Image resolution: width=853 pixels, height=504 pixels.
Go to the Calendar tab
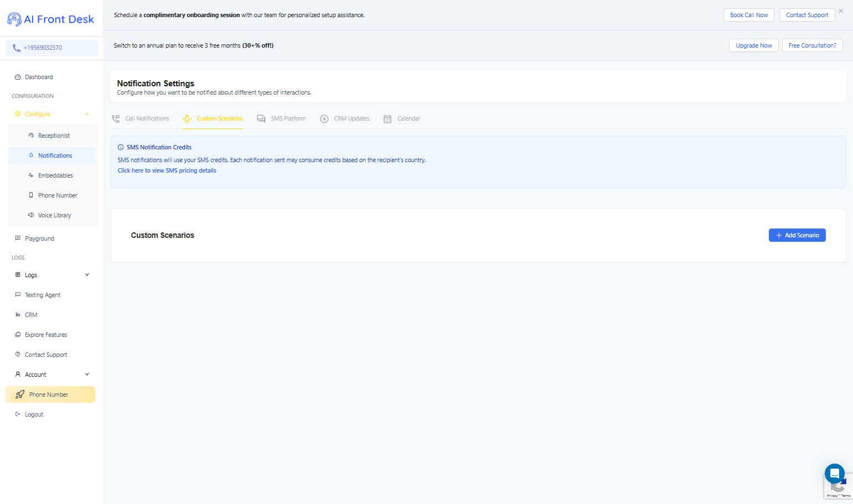coord(402,119)
